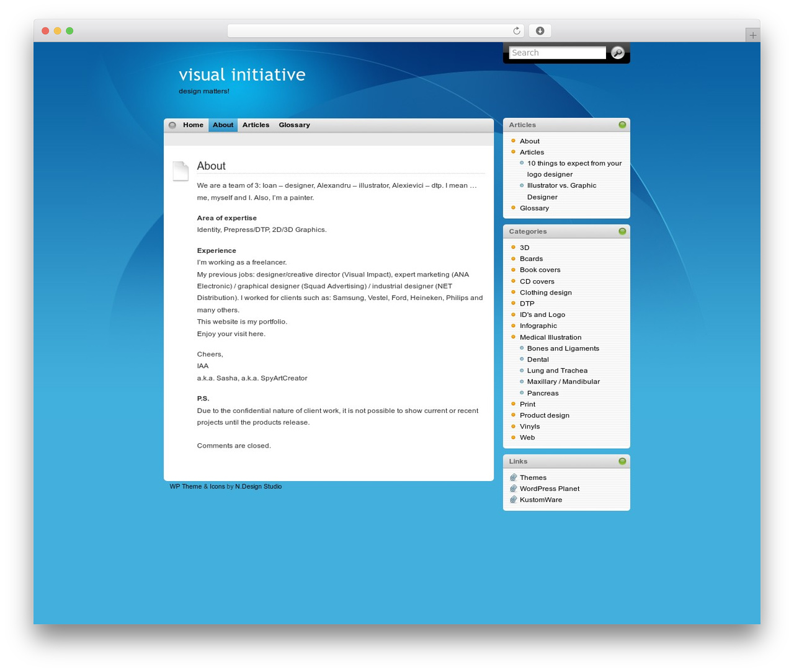The width and height of the screenshot is (794, 672).
Task: Open '10 things to expect from your logo designer'
Action: coord(574,169)
